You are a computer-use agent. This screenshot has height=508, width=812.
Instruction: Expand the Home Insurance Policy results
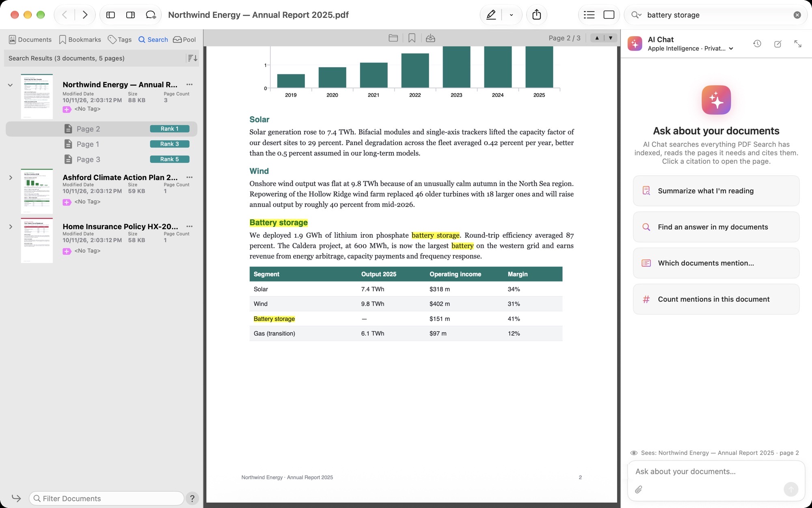(x=11, y=227)
